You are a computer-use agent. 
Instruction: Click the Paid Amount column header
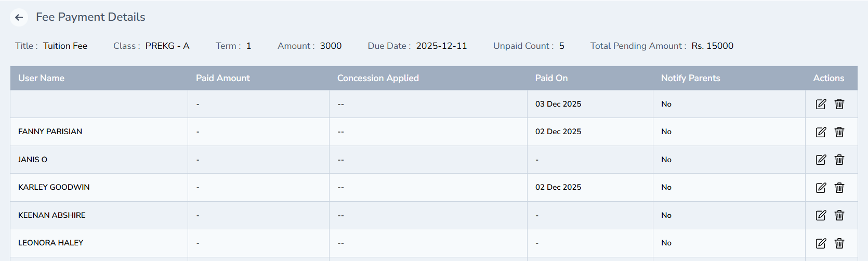(223, 78)
